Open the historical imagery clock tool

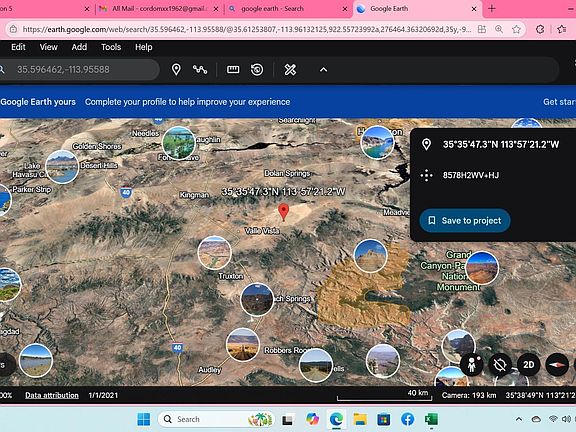257,69
